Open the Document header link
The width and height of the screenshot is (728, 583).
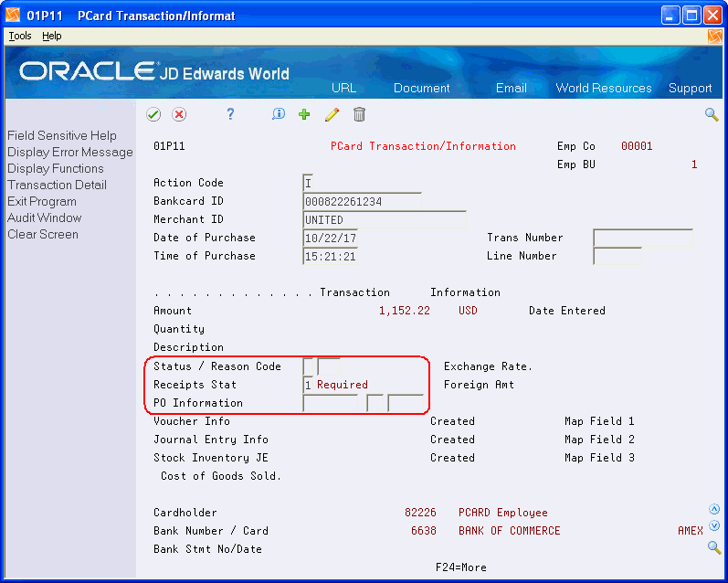[422, 89]
